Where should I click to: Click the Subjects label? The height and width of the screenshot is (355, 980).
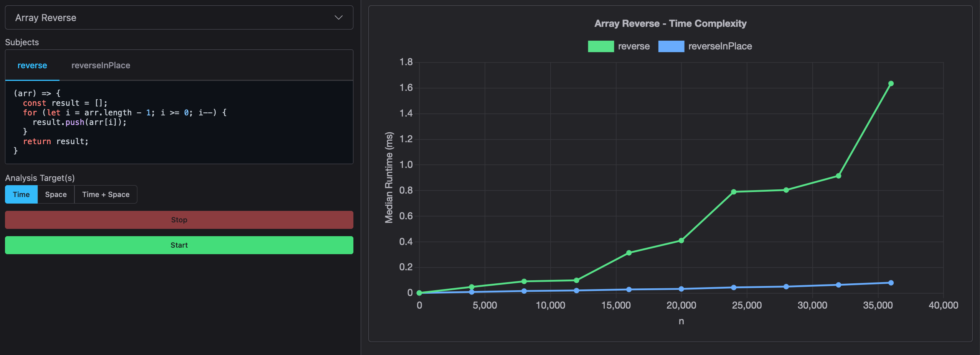(x=22, y=42)
